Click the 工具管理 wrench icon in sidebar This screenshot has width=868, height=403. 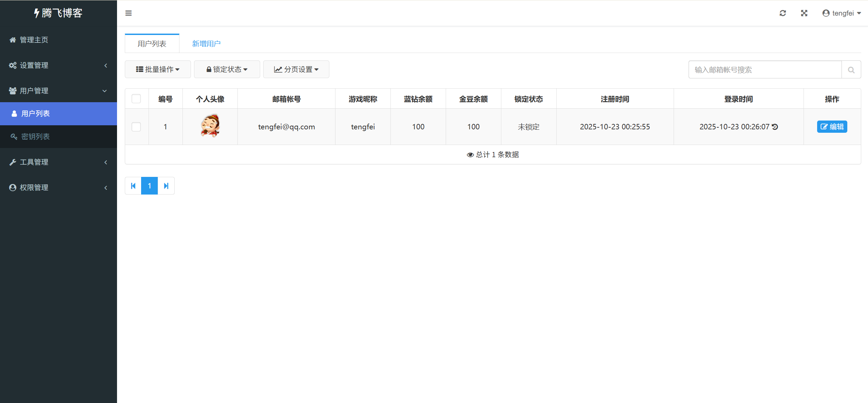pyautogui.click(x=13, y=162)
